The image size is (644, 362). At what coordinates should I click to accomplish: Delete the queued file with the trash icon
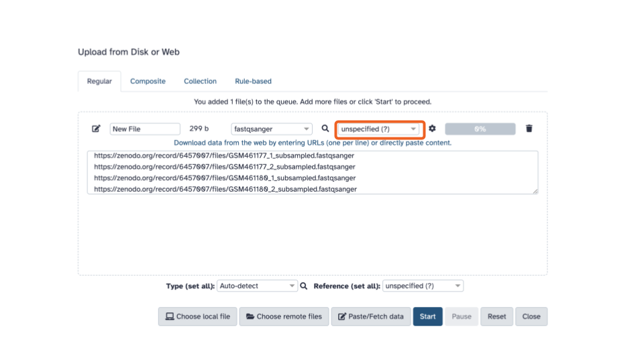[529, 129]
